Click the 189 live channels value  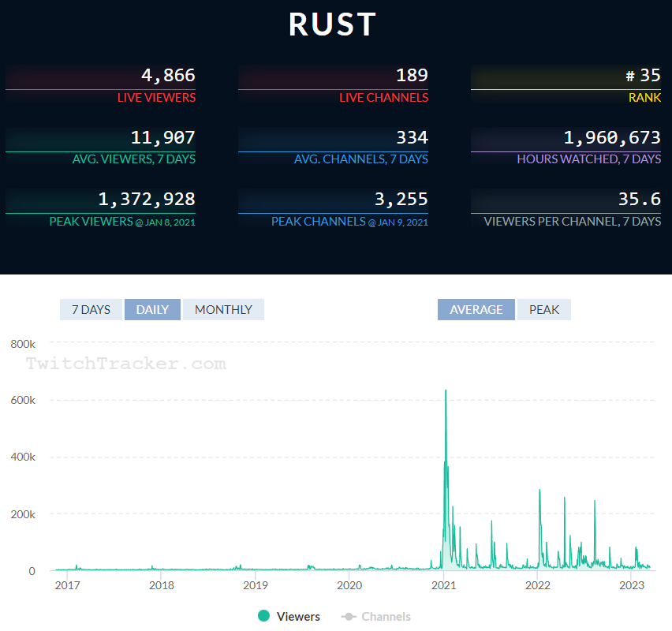412,76
